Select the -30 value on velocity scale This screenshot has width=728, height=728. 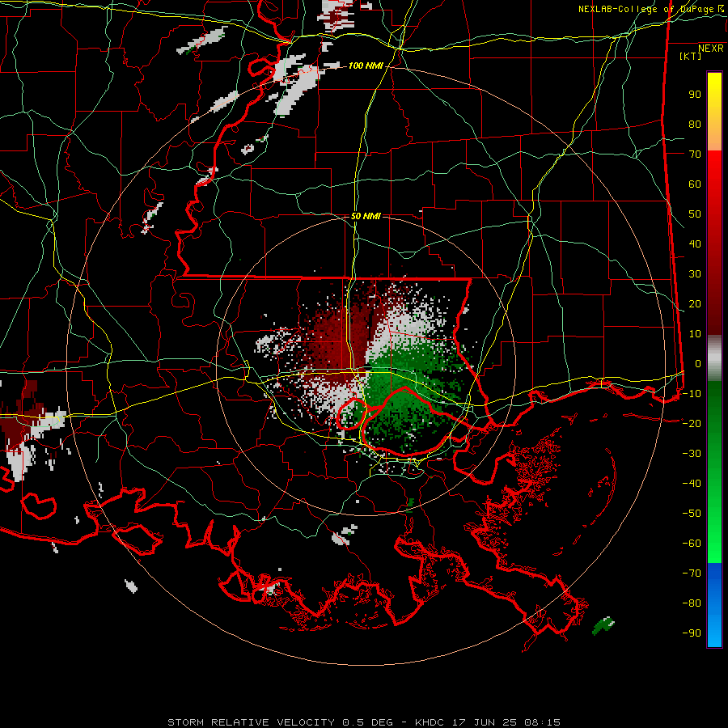coord(692,454)
